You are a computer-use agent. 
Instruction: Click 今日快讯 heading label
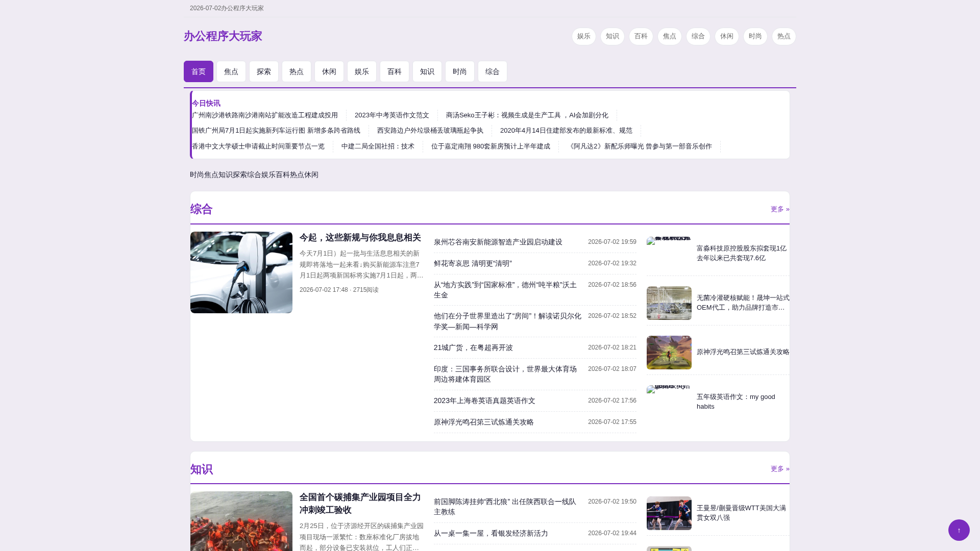[x=206, y=104]
